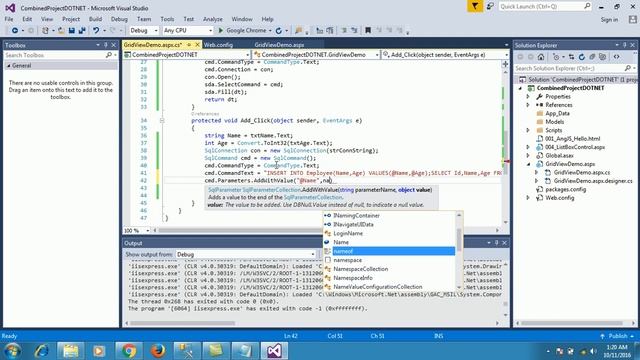640x360 pixels.
Task: Select packages.config in Solution Explorer
Action: point(566,189)
